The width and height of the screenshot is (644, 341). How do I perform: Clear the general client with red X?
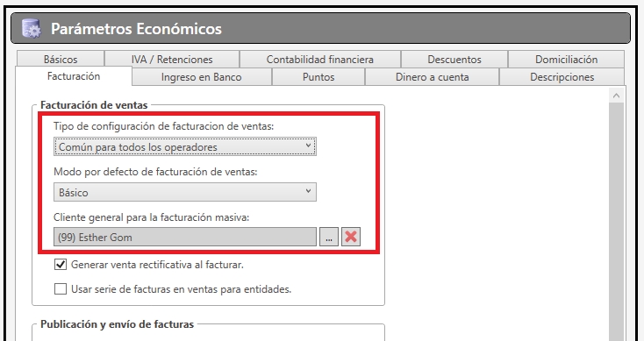point(351,237)
